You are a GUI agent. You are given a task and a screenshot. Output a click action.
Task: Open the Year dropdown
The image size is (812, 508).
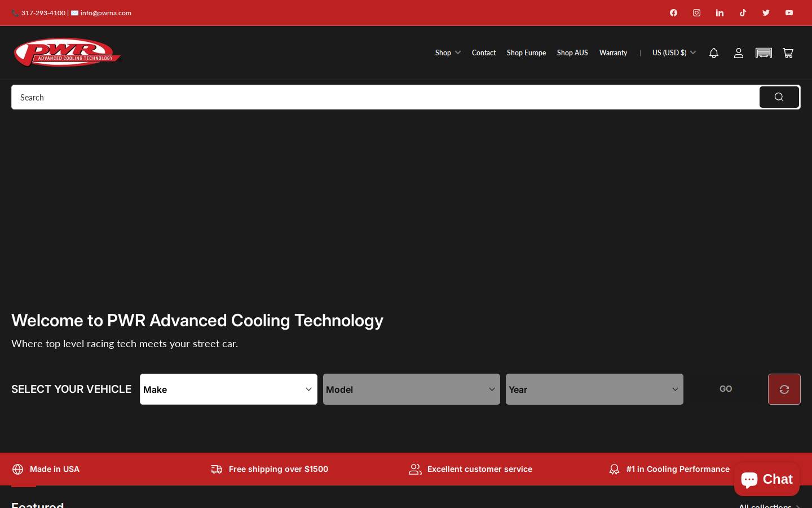pyautogui.click(x=594, y=389)
